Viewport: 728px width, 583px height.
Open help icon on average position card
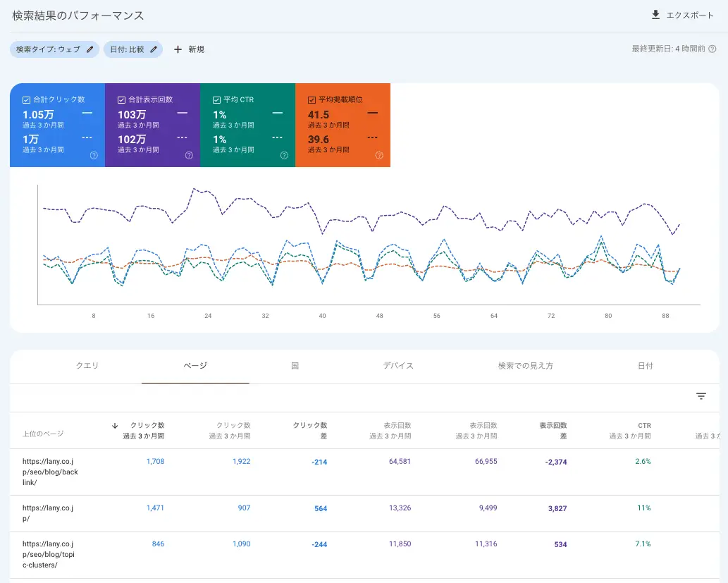[x=379, y=155]
